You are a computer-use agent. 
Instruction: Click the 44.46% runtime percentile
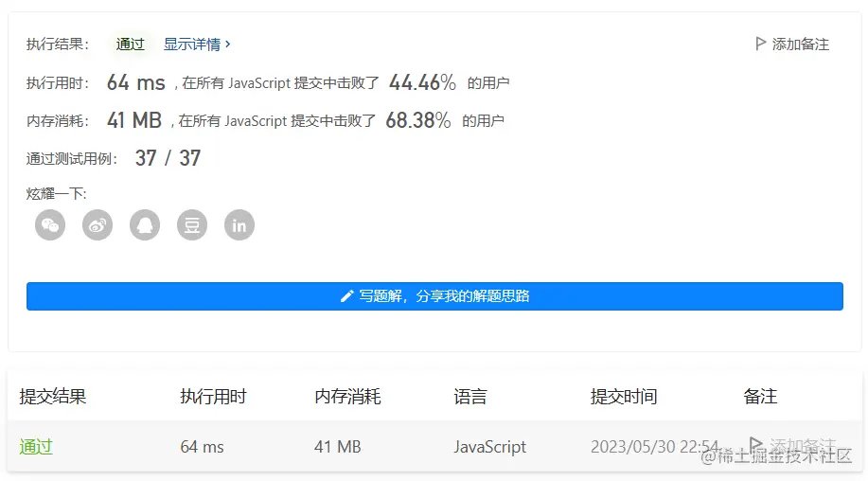pyautogui.click(x=422, y=82)
